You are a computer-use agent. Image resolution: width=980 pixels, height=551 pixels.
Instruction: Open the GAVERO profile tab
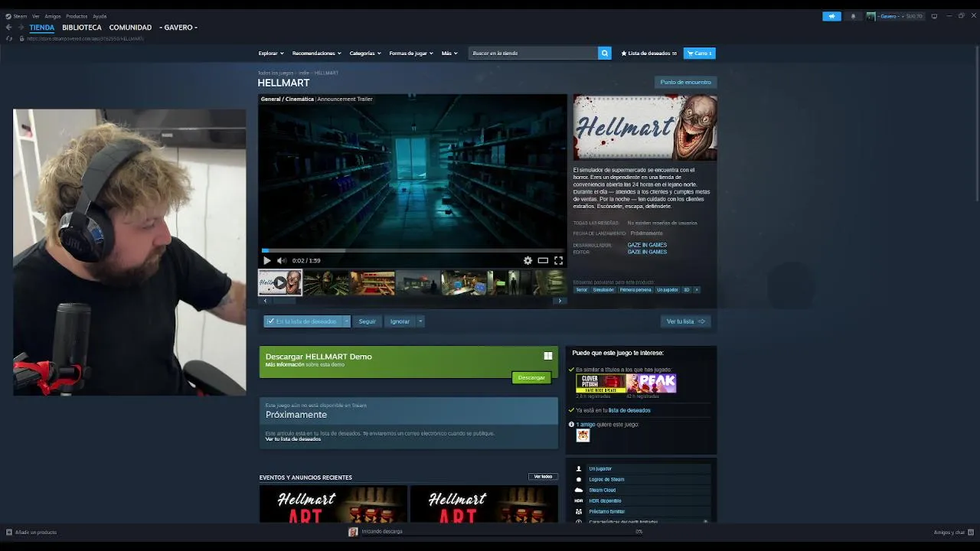[178, 28]
